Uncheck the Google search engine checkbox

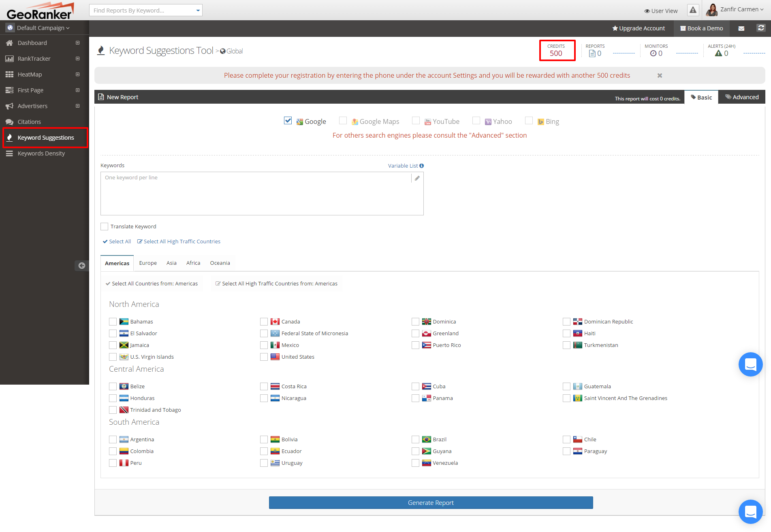point(288,121)
